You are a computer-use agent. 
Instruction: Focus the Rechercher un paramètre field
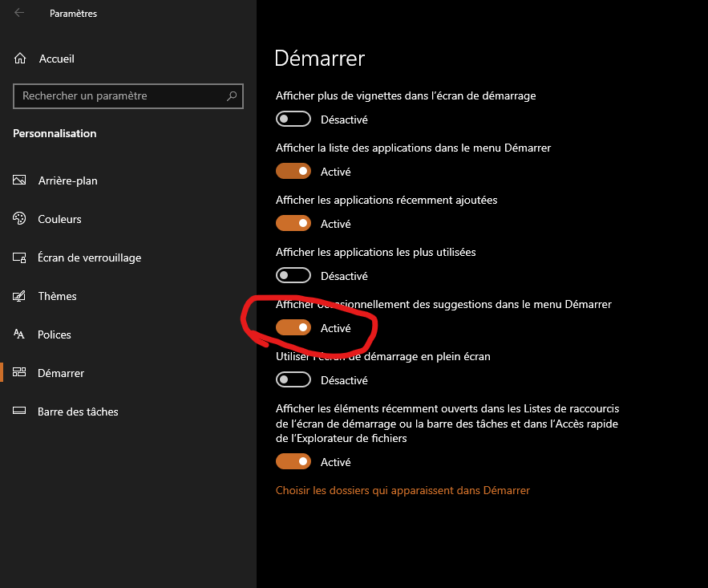click(120, 96)
